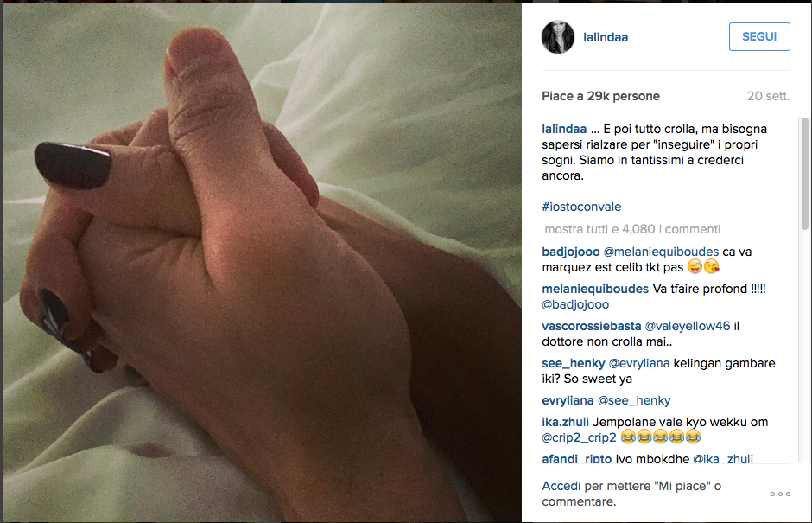The width and height of the screenshot is (812, 523).
Task: Open see_henky commenter profile
Action: (x=574, y=363)
